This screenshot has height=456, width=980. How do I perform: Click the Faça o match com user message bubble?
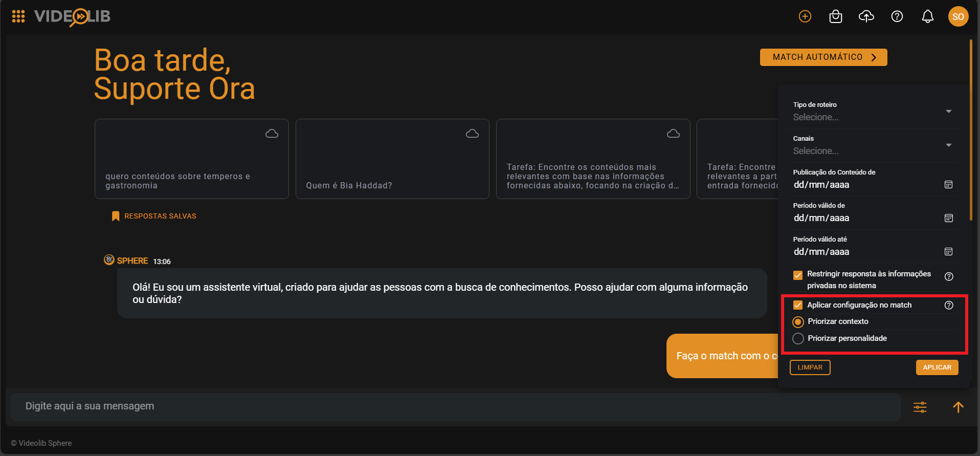(x=722, y=356)
